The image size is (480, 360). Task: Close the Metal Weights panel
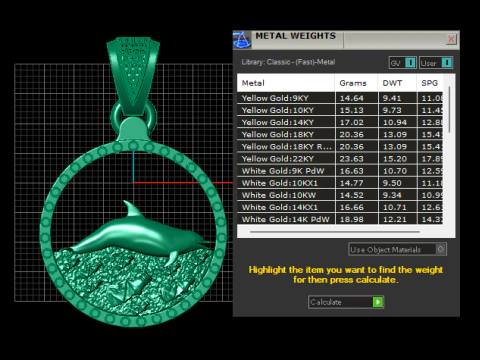tap(451, 39)
